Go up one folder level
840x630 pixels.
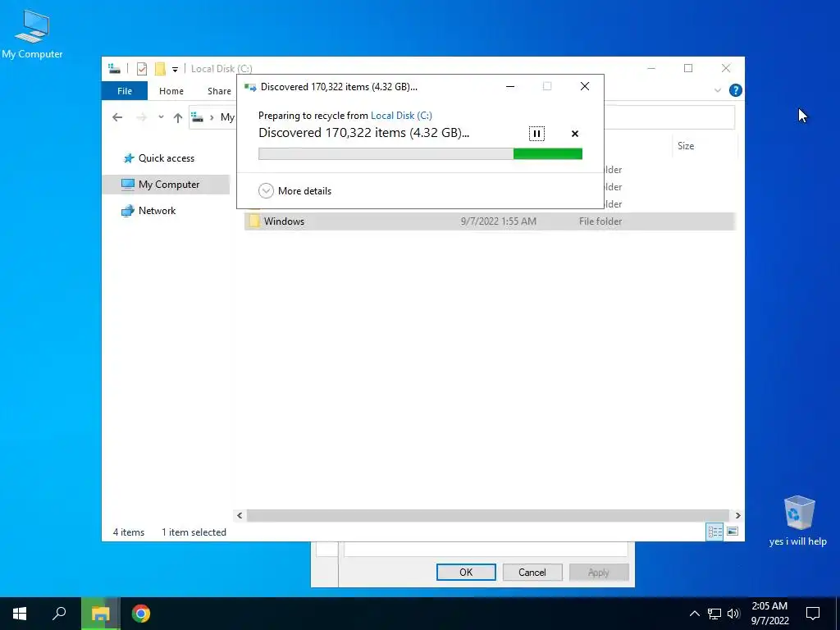[178, 118]
